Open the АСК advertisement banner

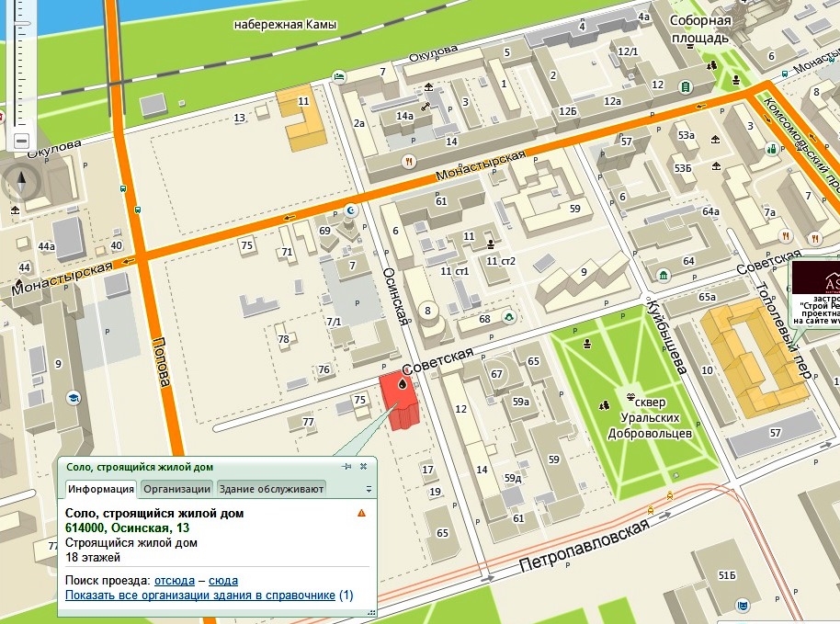[816, 289]
